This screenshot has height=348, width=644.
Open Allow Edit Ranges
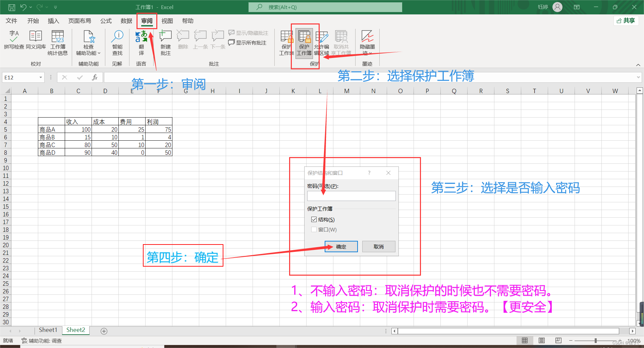[x=322, y=43]
